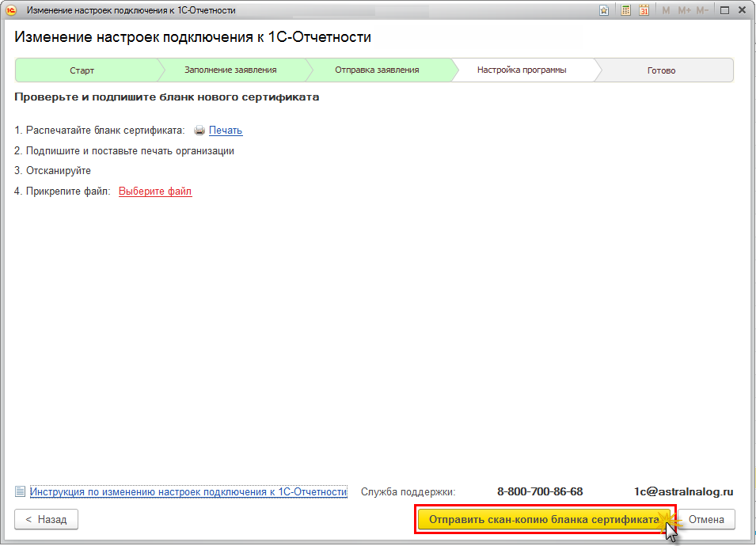
Task: Click the printer icon next to Печать
Action: [x=199, y=130]
